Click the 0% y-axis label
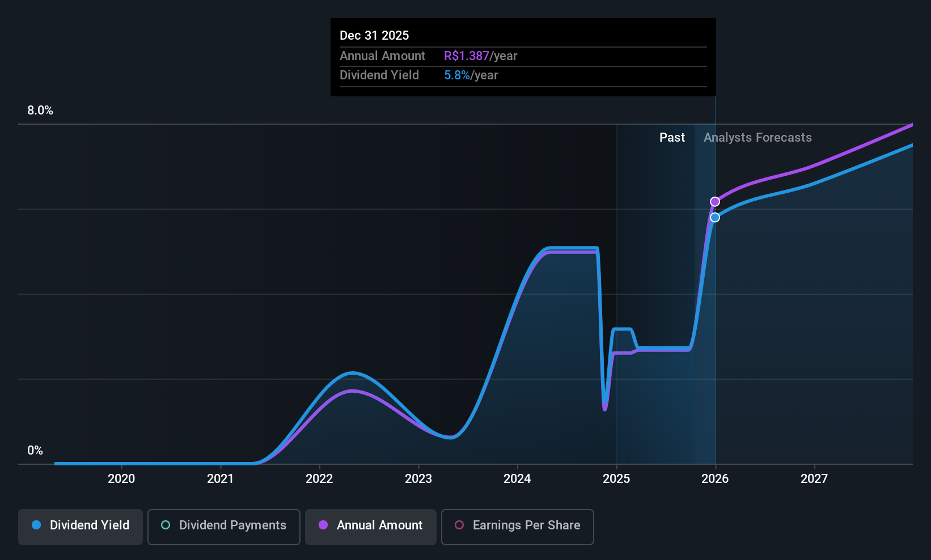This screenshot has width=931, height=560. point(35,451)
